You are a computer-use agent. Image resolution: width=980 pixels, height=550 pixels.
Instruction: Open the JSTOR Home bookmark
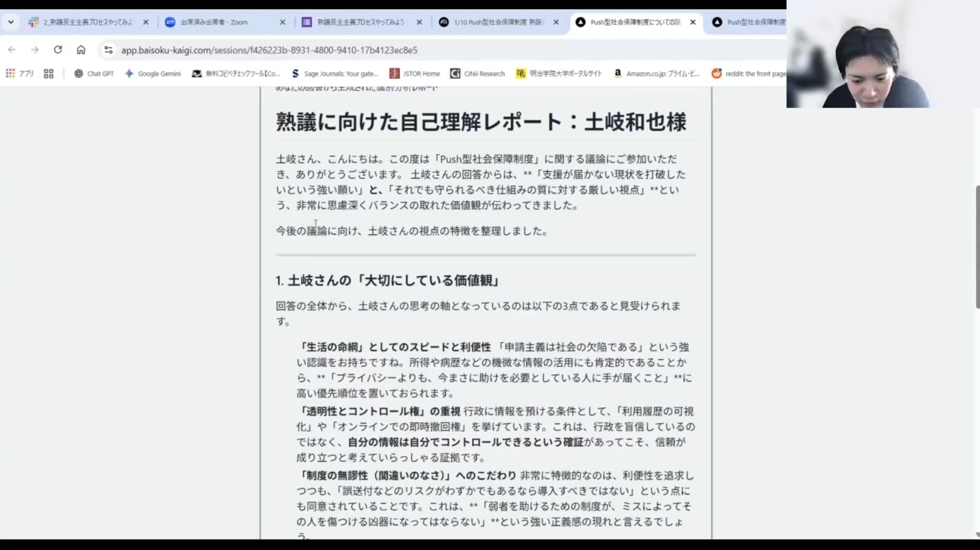415,73
